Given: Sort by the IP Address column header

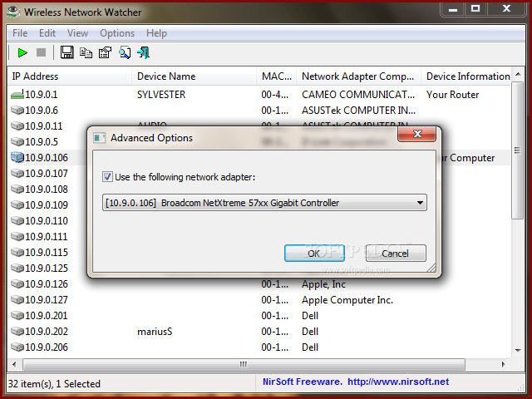Looking at the screenshot, I should click(36, 76).
